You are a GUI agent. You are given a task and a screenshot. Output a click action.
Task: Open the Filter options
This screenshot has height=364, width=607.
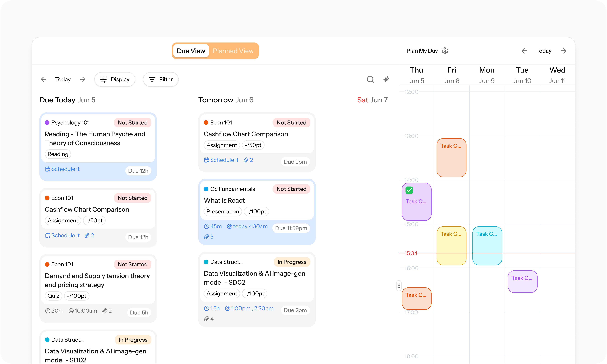[x=160, y=79]
